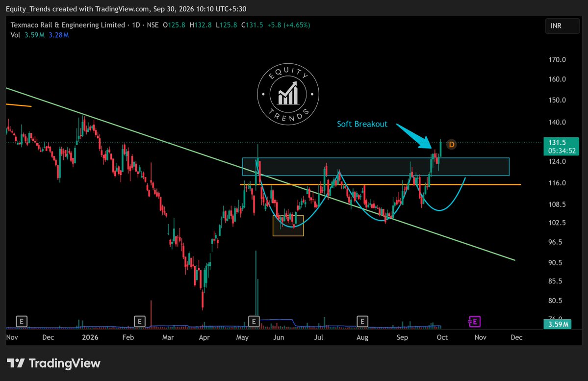Screen dimensions: 588x381
Task: Click the 3.59M volume value in legend
Action: coord(34,35)
